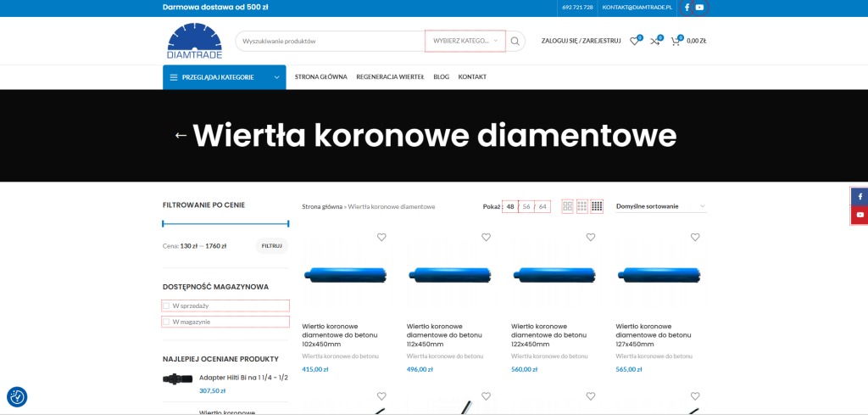Image resolution: width=868 pixels, height=415 pixels.
Task: Click the Filtruj button
Action: 272,245
